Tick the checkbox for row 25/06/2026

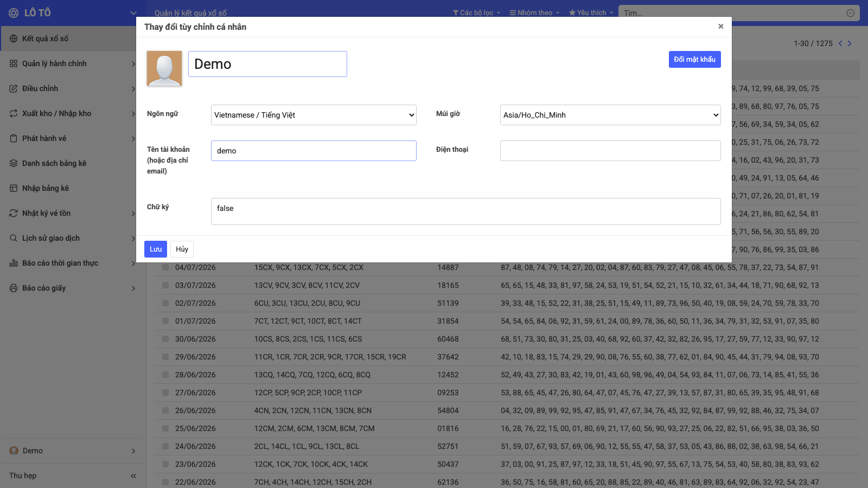pyautogui.click(x=165, y=428)
